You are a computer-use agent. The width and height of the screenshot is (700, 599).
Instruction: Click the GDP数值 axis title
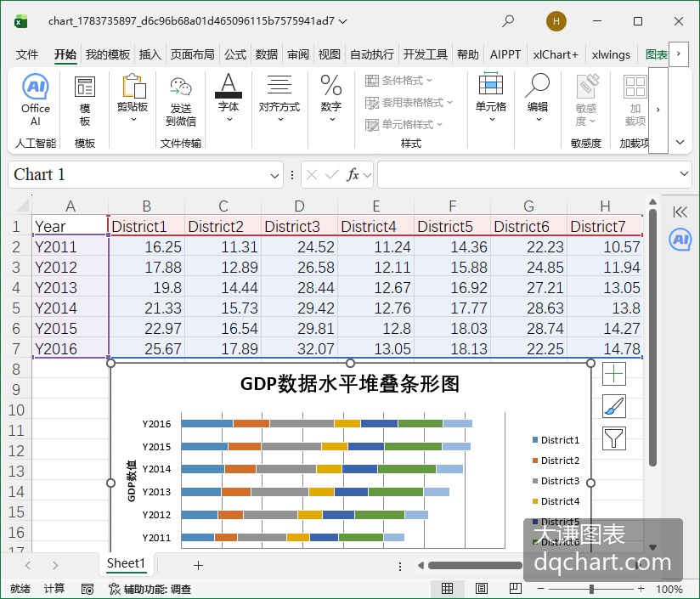pos(131,481)
